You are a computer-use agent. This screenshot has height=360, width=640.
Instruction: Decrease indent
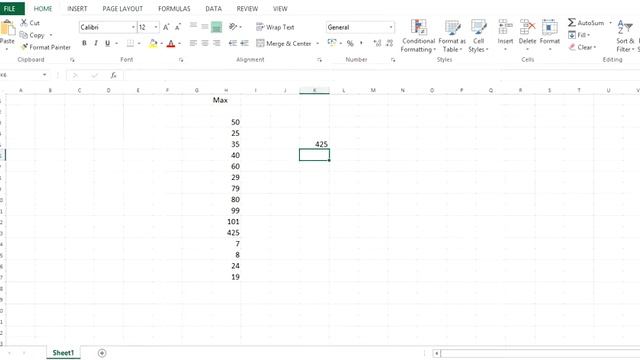pyautogui.click(x=233, y=43)
